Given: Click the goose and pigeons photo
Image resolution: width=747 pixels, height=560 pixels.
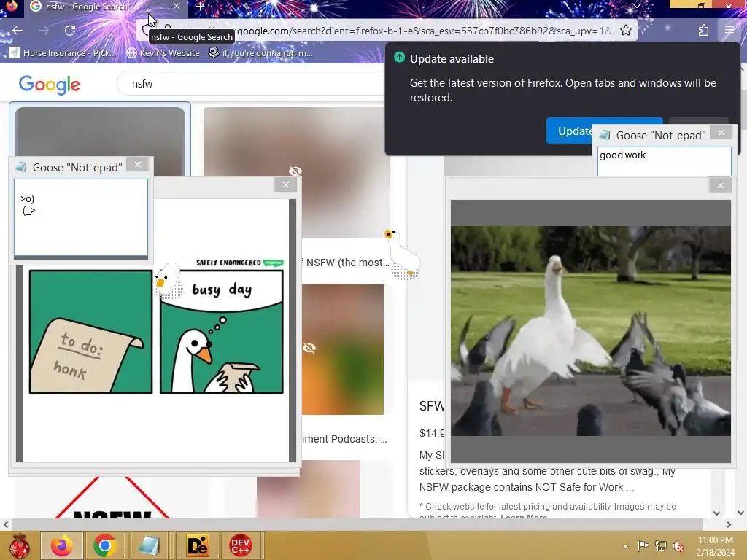Looking at the screenshot, I should tap(591, 331).
